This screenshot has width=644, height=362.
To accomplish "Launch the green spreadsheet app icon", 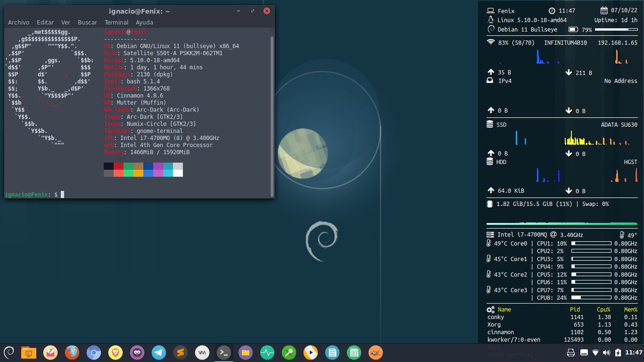I will (354, 352).
